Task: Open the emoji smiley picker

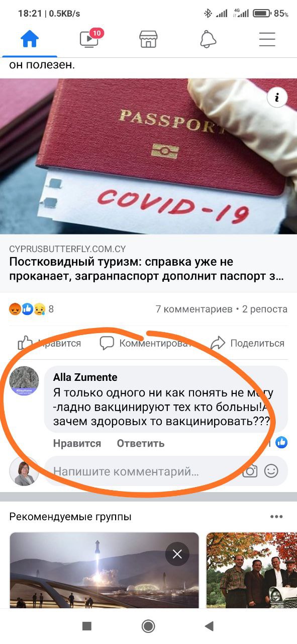Action: coord(271,471)
